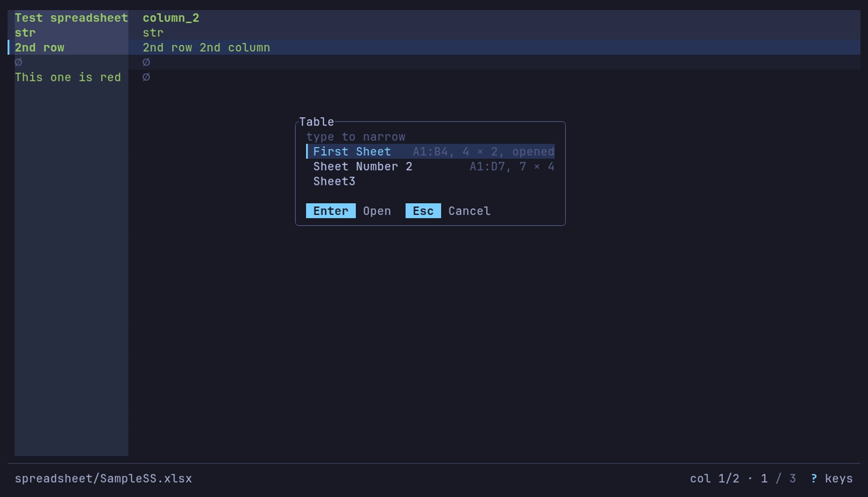Screen dimensions: 868x497
Task: Click the null cell directly below '2nd row'
Action: (x=18, y=62)
